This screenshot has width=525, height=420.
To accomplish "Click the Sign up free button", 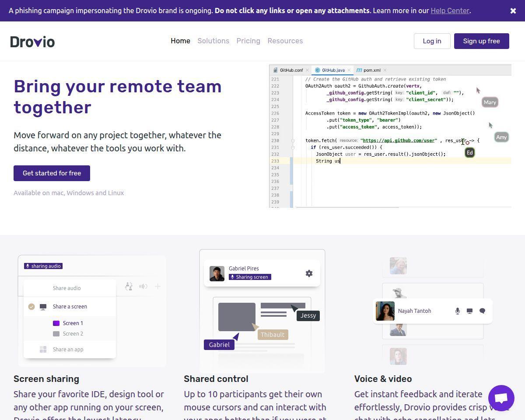I will coord(482,41).
